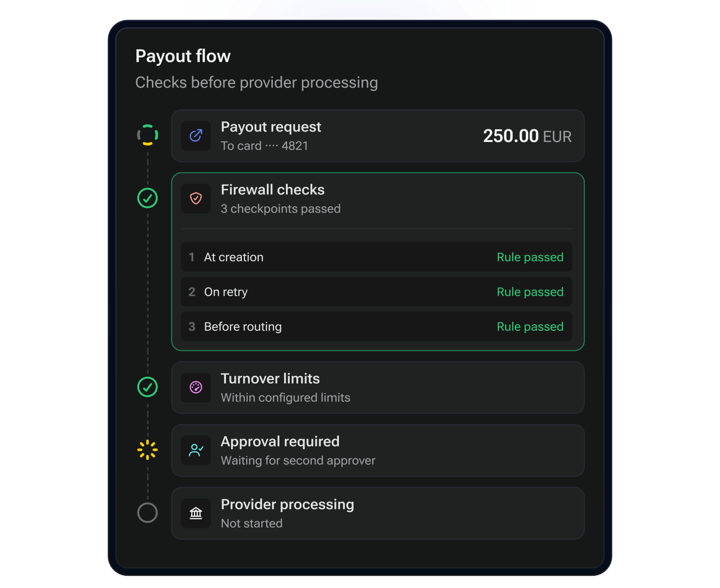Click the empty gray circle step marker
This screenshot has height=588, width=720.
pyautogui.click(x=148, y=513)
